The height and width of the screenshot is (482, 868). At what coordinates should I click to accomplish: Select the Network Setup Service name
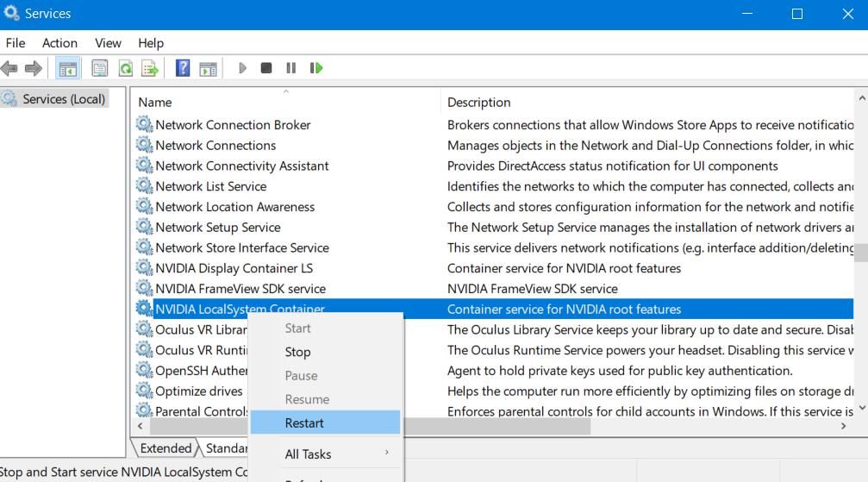point(217,227)
